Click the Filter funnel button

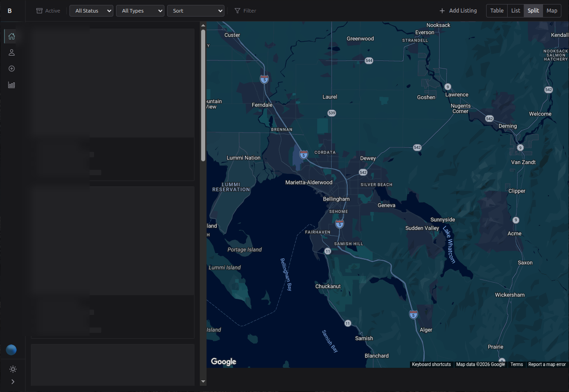coord(246,11)
